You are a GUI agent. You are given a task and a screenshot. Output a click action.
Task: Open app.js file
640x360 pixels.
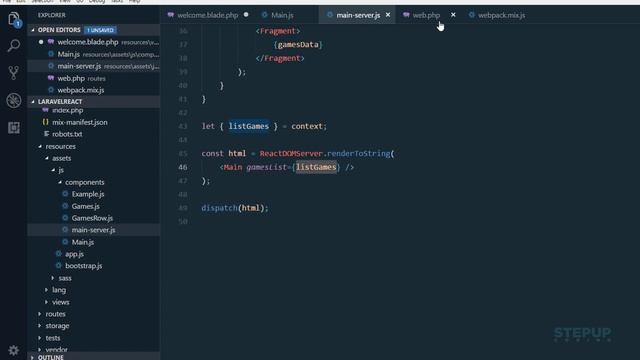(x=74, y=254)
